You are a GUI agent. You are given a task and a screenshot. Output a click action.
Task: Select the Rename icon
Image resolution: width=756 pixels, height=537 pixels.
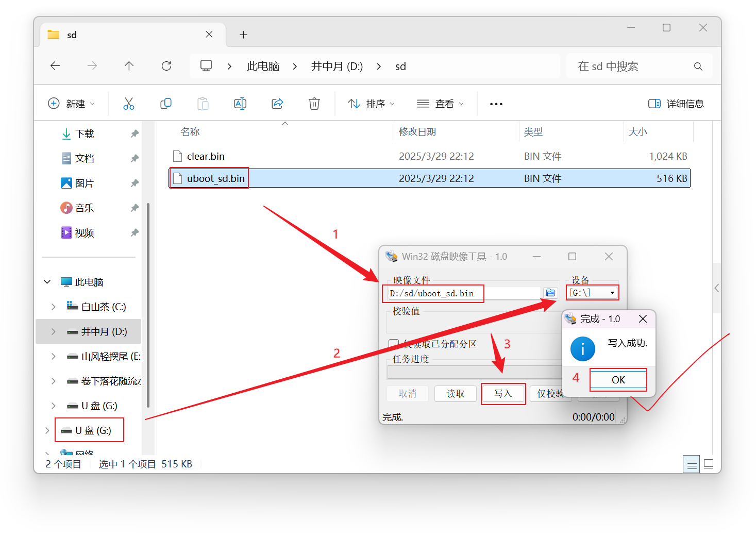click(240, 103)
